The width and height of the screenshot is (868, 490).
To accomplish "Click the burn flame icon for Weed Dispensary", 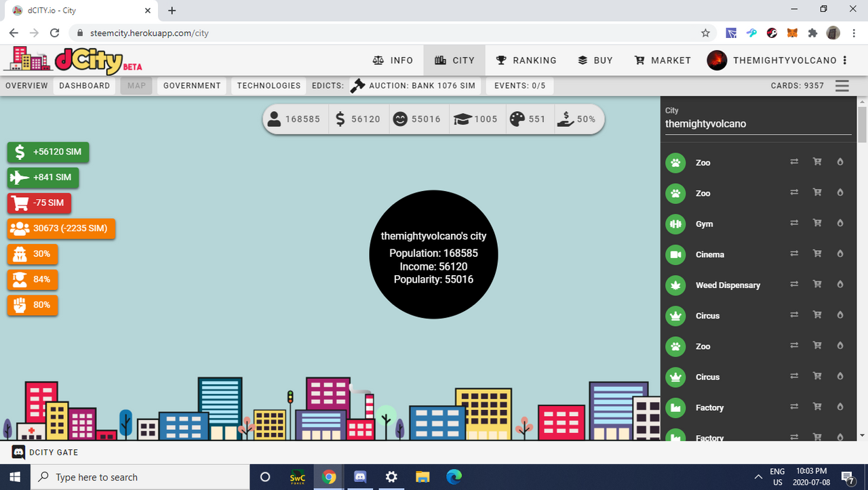I will point(840,285).
